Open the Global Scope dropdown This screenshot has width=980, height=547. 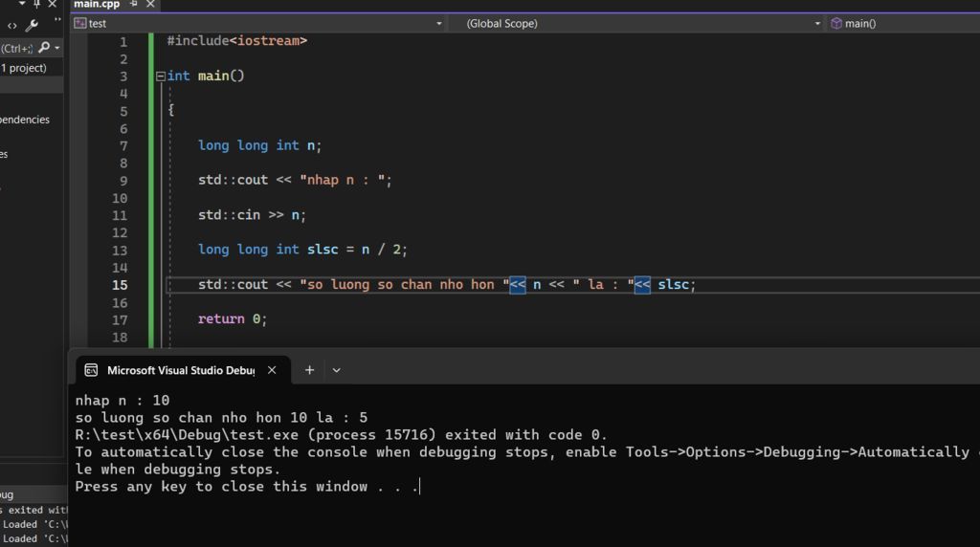pyautogui.click(x=642, y=24)
